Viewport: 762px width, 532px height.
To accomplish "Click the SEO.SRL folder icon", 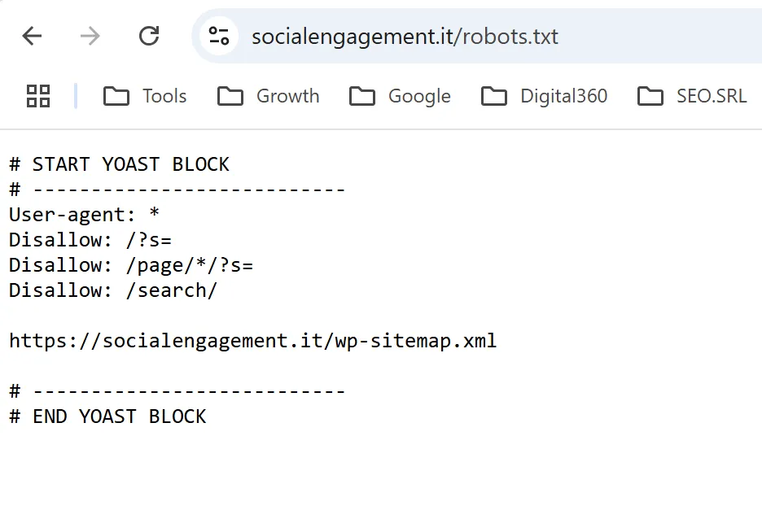I will (650, 95).
